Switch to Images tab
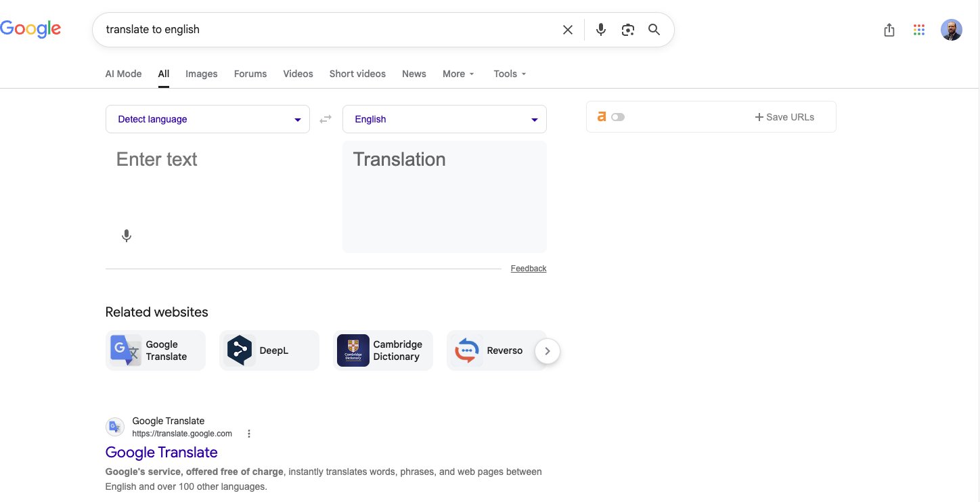Image resolution: width=980 pixels, height=502 pixels. [x=202, y=74]
